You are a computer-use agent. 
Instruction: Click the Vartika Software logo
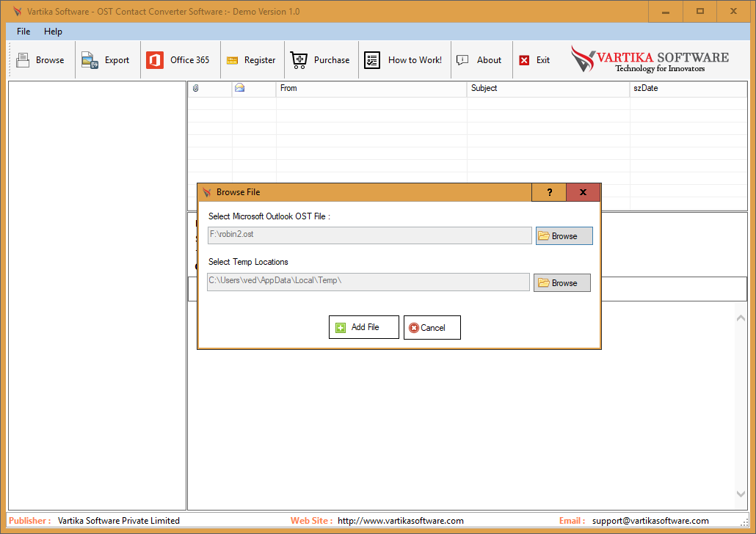650,59
